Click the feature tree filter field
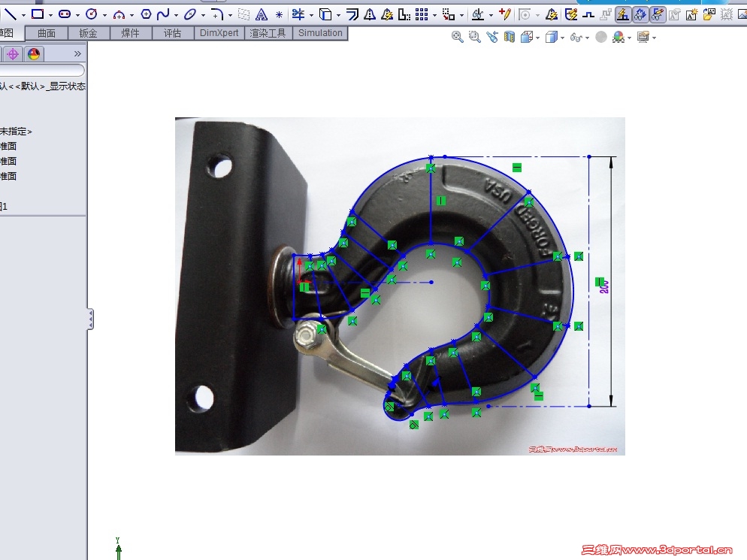 42,70
